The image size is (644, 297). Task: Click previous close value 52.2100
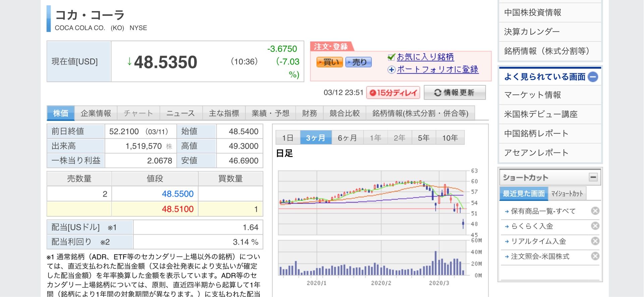[x=124, y=132]
